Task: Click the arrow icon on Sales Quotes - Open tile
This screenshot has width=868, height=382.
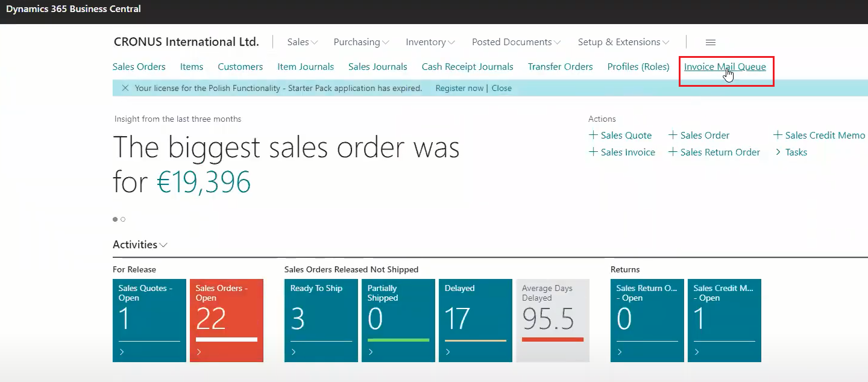Action: [122, 352]
